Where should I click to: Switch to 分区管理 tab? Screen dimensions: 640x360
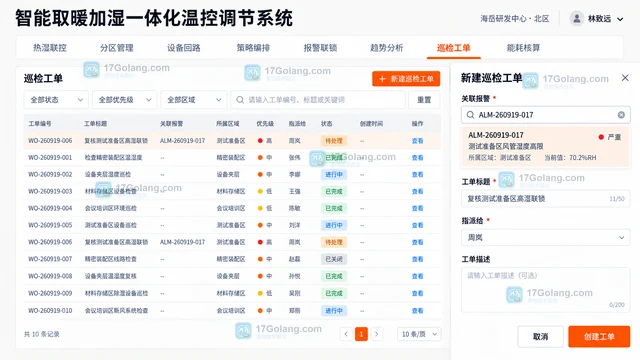pyautogui.click(x=117, y=48)
